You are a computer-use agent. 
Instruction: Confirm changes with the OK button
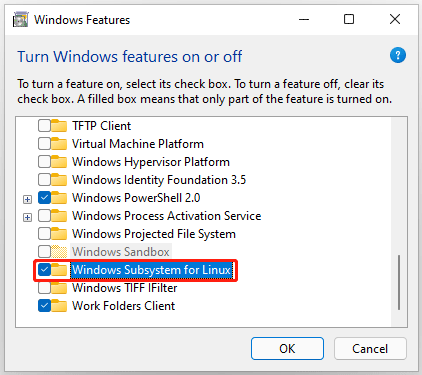(x=287, y=349)
